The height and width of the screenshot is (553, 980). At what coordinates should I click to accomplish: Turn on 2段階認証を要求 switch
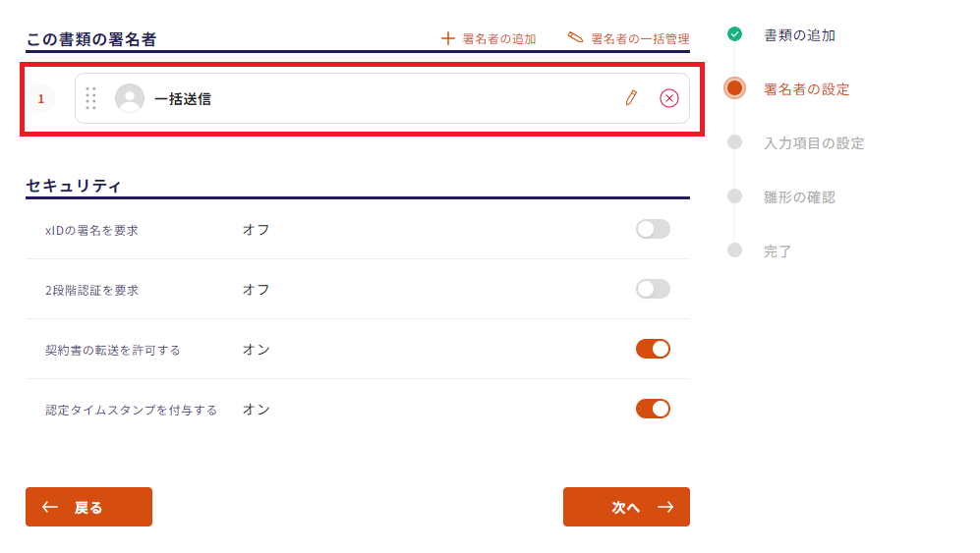coord(653,289)
